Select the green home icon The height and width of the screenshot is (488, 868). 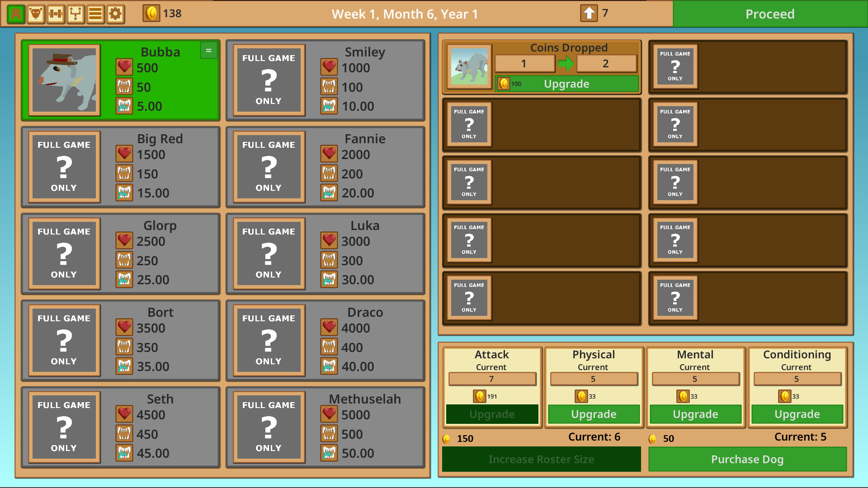(x=16, y=14)
